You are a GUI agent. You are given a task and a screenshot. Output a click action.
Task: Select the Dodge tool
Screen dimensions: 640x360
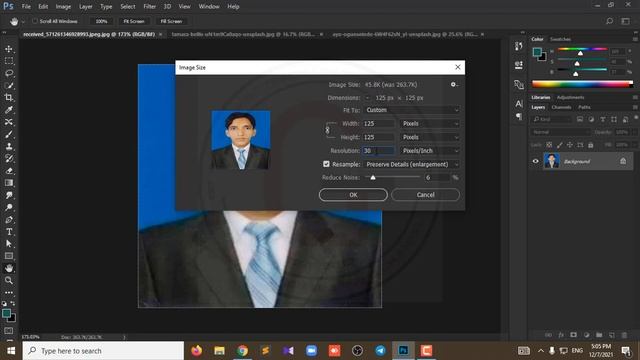point(9,207)
